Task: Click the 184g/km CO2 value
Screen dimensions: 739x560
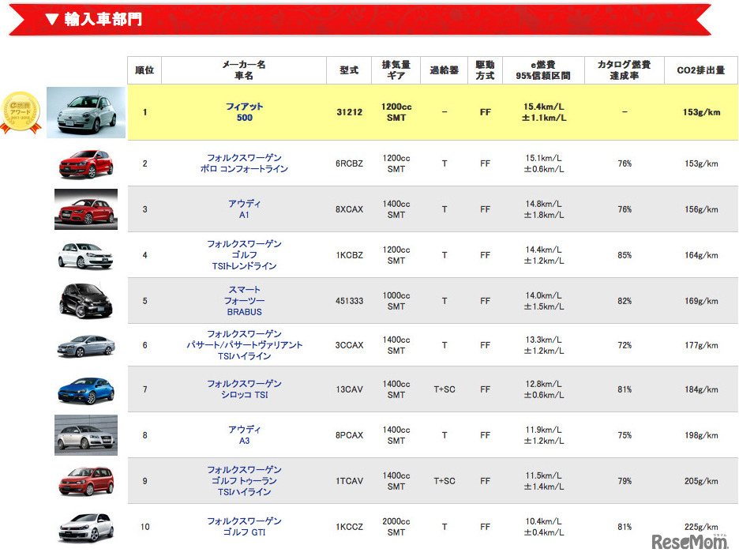Action: point(701,389)
